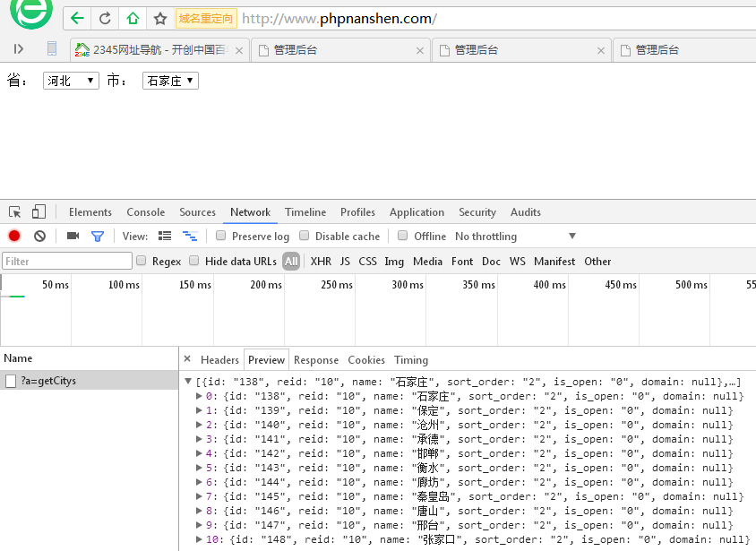Filter requests by Manifest
This screenshot has height=551, width=756.
point(554,262)
